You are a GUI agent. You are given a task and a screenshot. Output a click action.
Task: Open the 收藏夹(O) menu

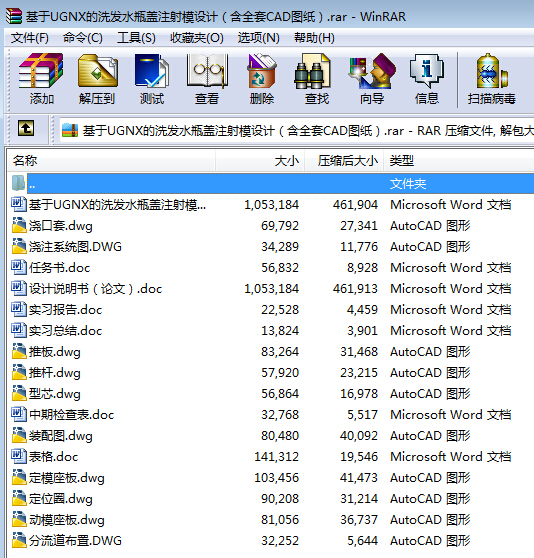click(x=197, y=38)
